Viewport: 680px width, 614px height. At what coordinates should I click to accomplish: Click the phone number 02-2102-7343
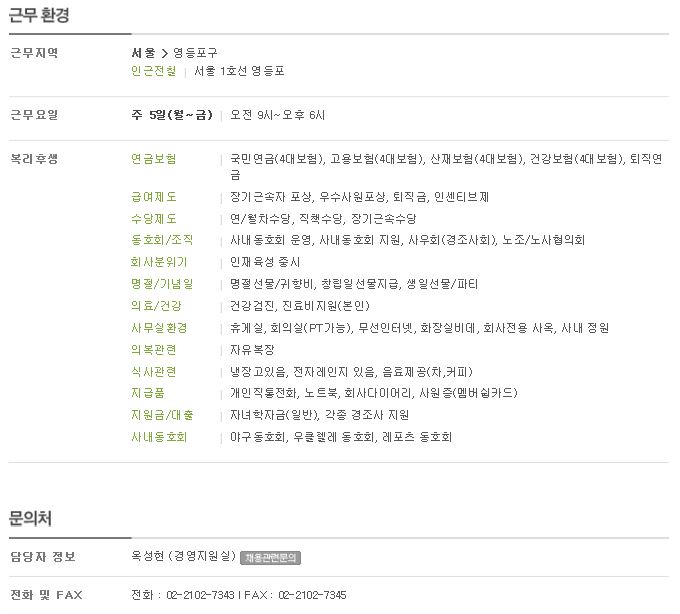[200, 595]
